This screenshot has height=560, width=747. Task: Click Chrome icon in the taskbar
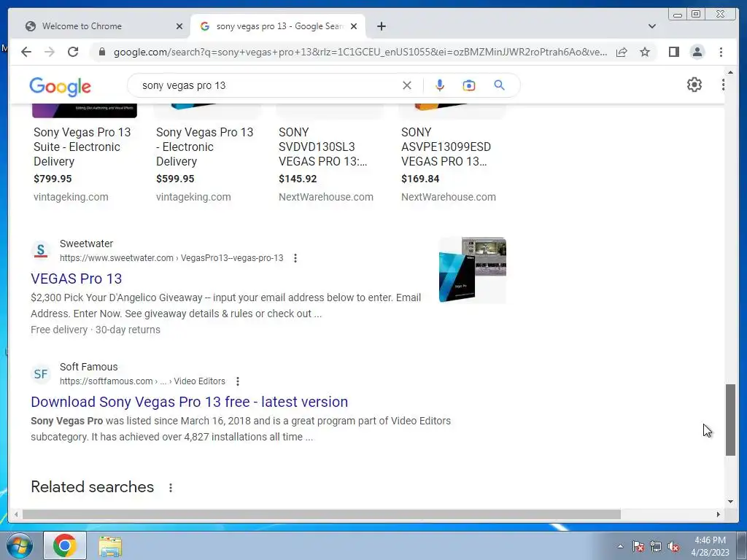pos(65,545)
